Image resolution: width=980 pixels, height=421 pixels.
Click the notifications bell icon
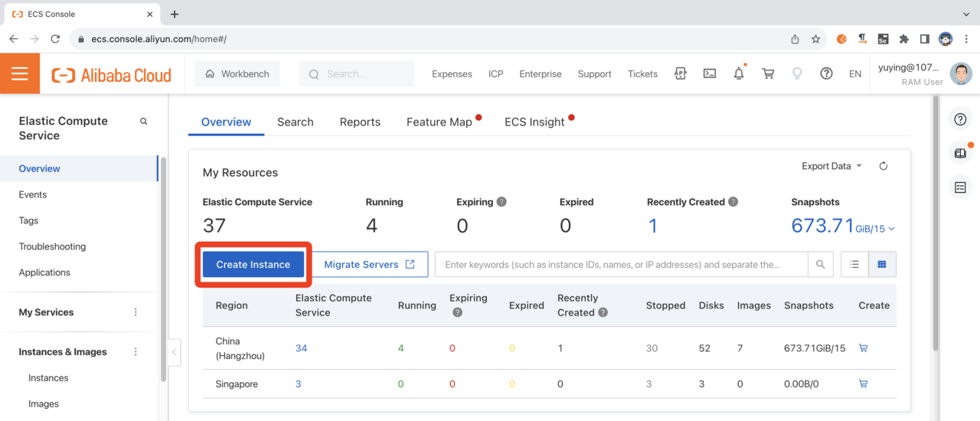739,74
